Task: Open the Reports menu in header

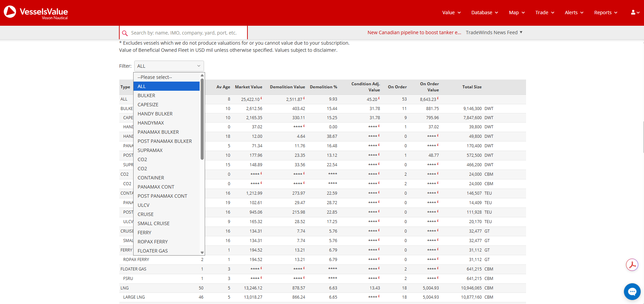Action: 606,13
